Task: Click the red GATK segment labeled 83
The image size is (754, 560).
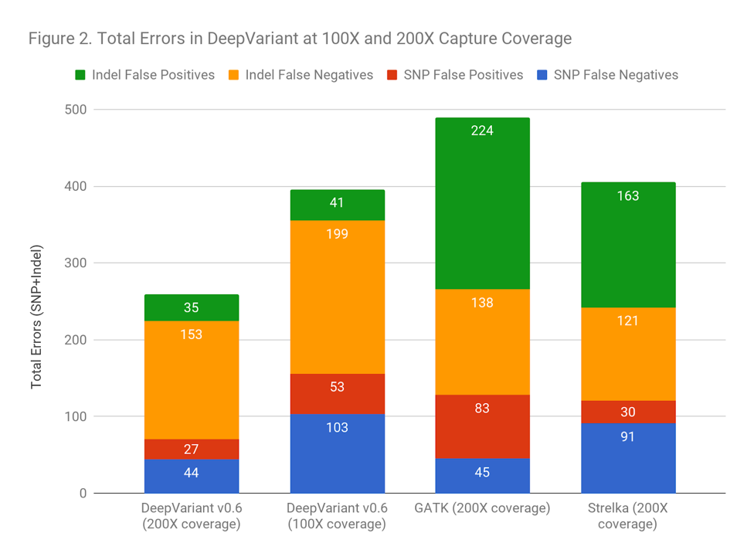Action: tap(482, 427)
